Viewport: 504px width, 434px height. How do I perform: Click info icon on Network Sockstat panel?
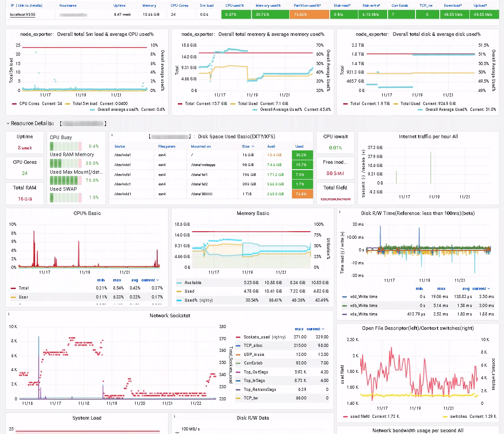(9, 314)
